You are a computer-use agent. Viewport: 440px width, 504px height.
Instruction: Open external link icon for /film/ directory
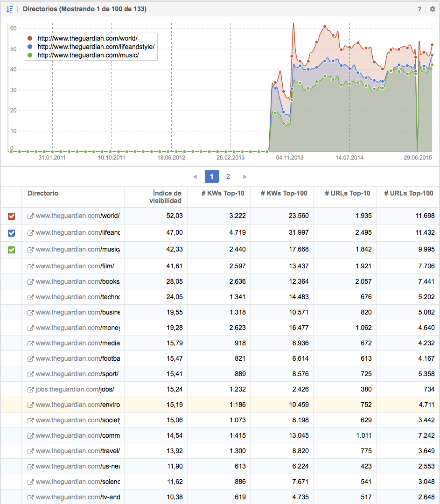click(31, 266)
